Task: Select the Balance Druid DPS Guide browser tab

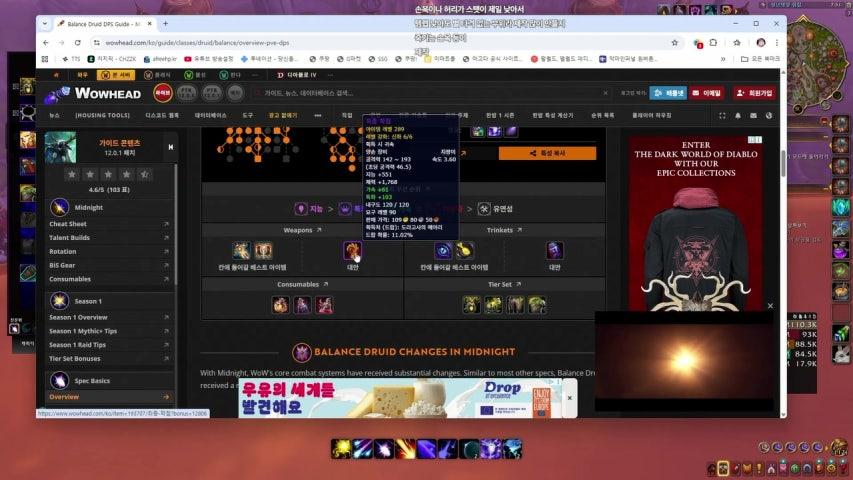Action: coord(103,24)
